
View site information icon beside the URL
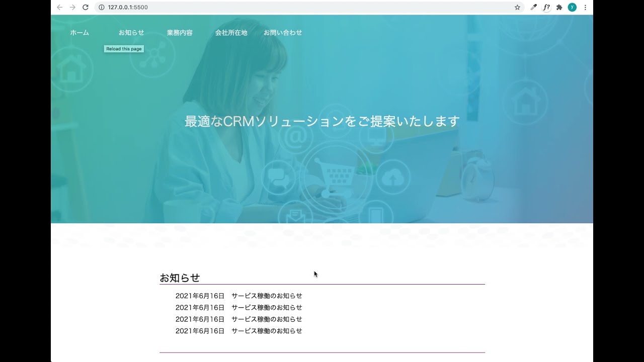[102, 7]
